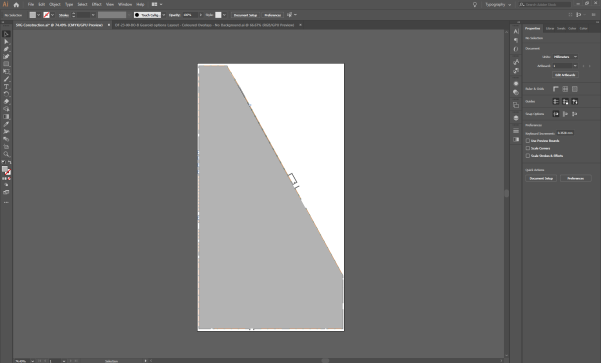Click Document Setup in the control bar
Viewport: 601px width, 363px height.
pos(245,15)
